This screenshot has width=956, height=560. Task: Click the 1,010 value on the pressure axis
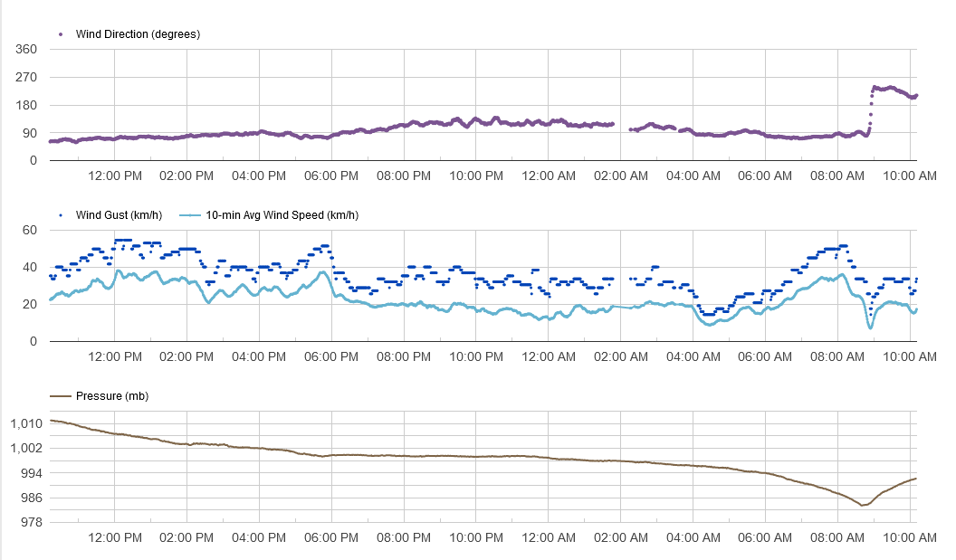26,423
